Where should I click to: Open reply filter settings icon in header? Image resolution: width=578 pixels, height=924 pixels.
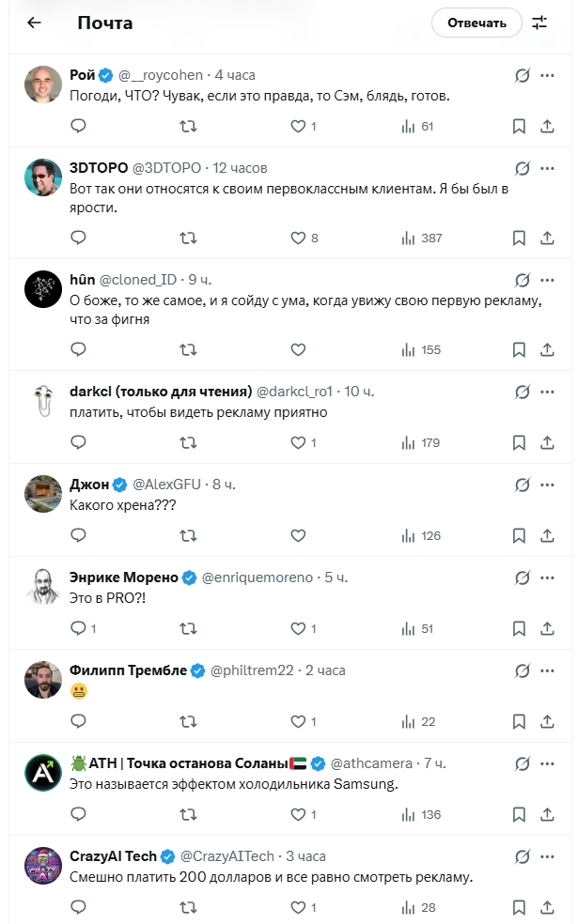pyautogui.click(x=539, y=23)
